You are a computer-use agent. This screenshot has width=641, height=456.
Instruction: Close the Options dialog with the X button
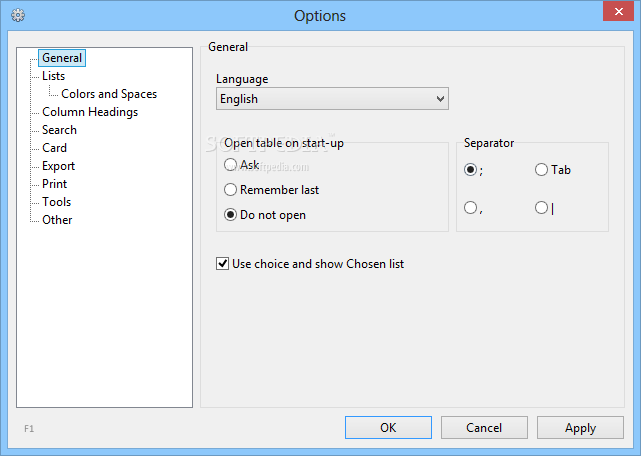(619, 11)
